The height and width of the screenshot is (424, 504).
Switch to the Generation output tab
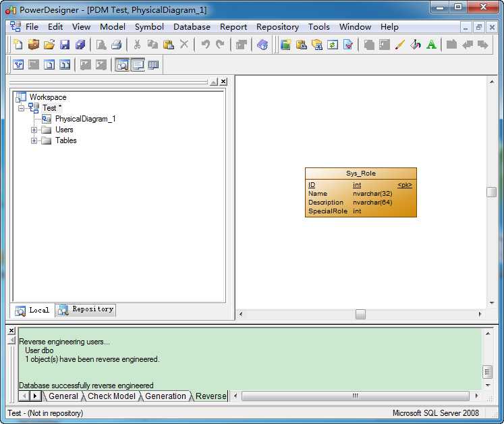165,396
